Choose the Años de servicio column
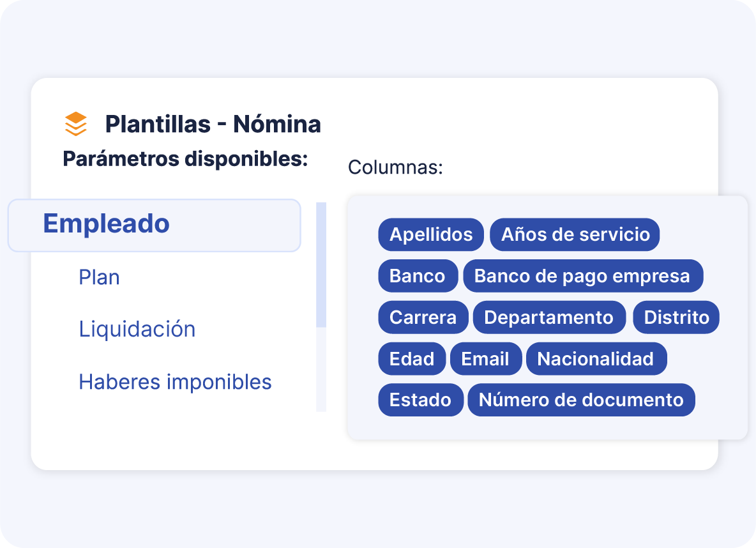756x548 pixels. 574,234
